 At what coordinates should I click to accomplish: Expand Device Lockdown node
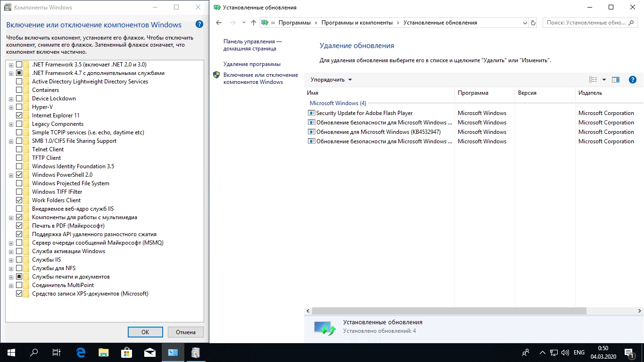11,99
